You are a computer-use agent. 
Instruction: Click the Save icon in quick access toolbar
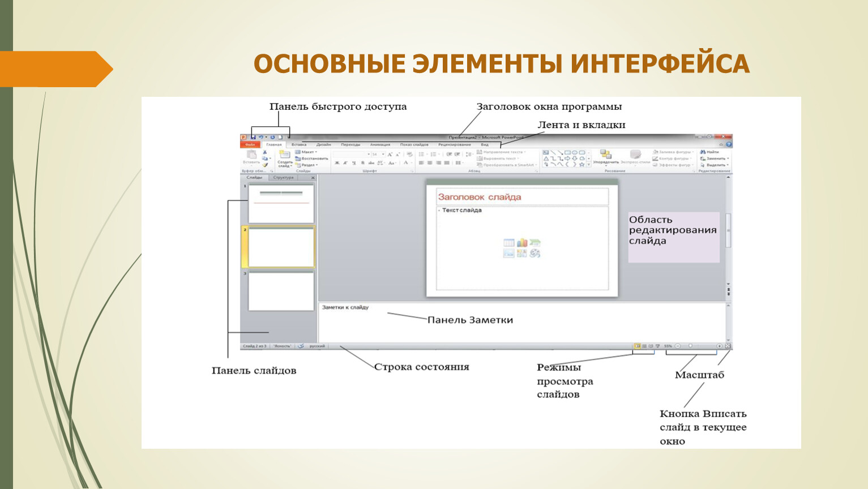pos(253,137)
